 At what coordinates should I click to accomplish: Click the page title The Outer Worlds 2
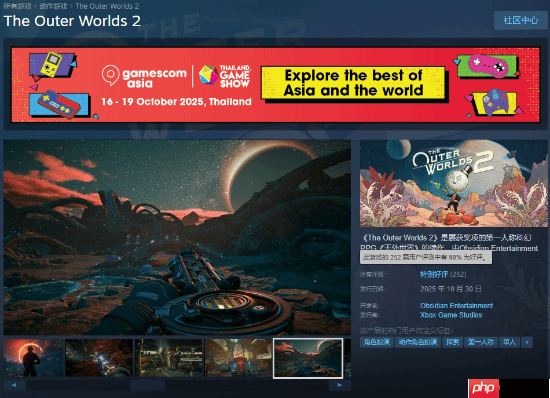[x=72, y=21]
